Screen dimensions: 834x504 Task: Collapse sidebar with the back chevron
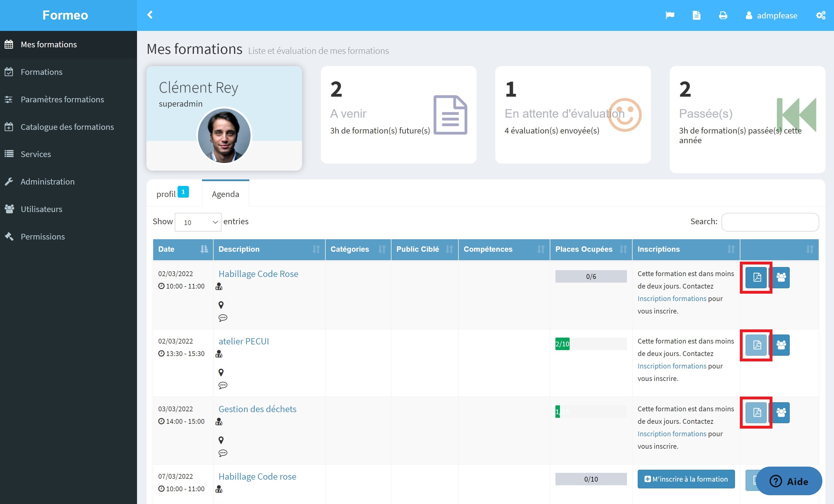150,15
